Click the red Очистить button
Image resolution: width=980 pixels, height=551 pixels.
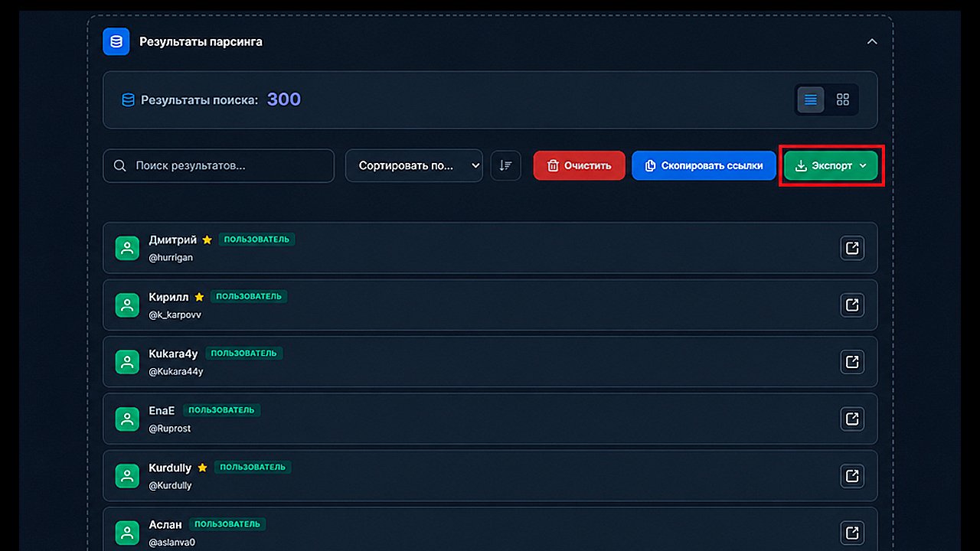pyautogui.click(x=580, y=166)
